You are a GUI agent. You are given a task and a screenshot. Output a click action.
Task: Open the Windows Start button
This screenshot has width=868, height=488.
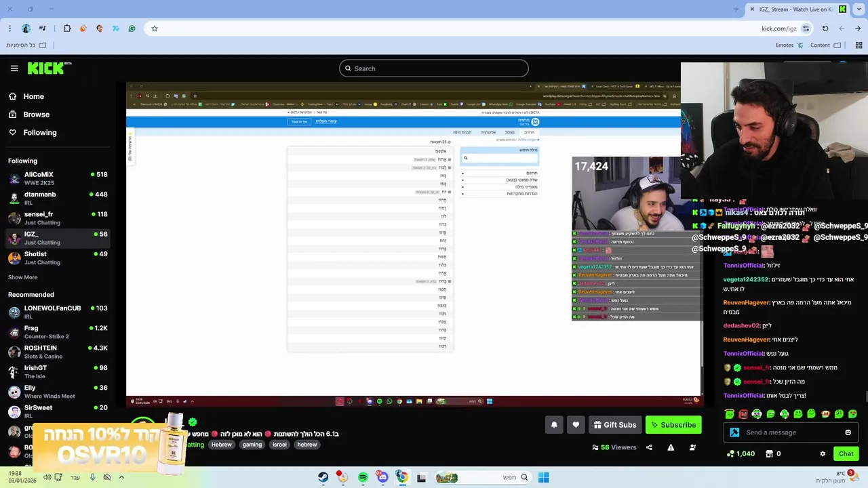(x=543, y=477)
